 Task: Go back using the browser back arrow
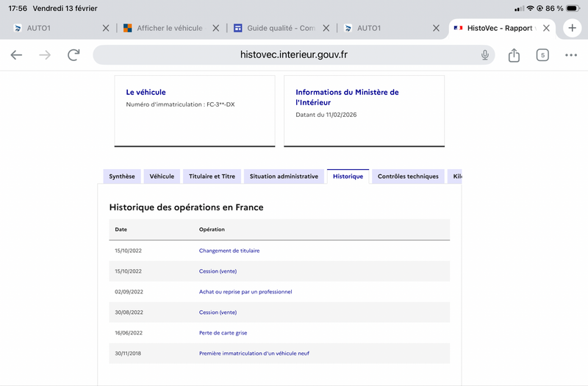[16, 55]
